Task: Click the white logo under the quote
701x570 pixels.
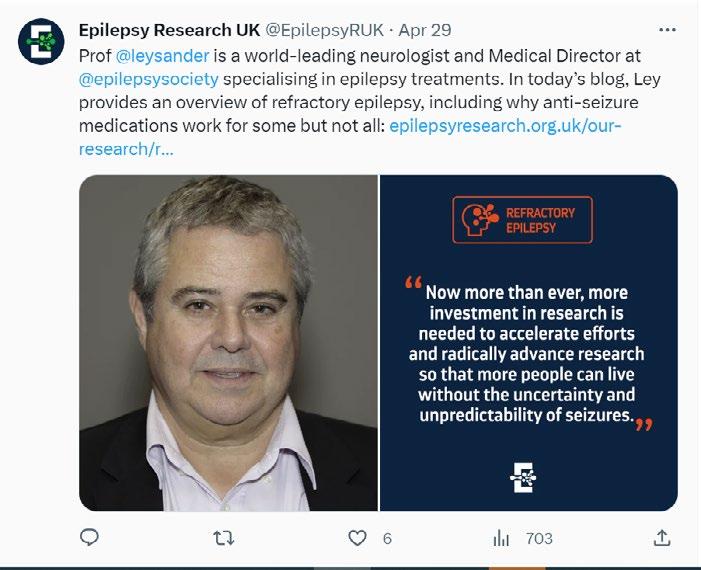Action: (523, 477)
